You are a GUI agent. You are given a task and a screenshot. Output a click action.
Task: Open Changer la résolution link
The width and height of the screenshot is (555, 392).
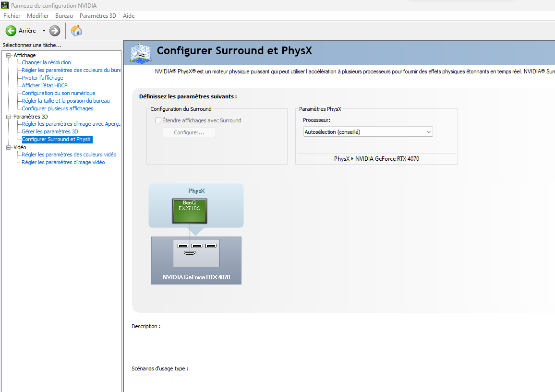(x=46, y=62)
